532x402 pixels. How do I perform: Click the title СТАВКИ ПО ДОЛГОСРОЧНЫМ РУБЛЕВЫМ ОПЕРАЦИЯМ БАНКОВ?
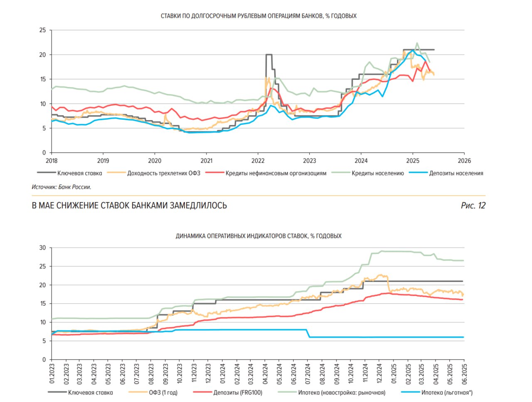259,16
